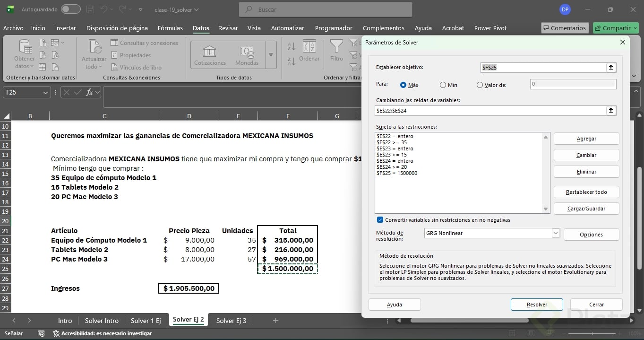Click the range selector arrow for Establecer objetivo
Image resolution: width=644 pixels, height=340 pixels.
point(611,68)
